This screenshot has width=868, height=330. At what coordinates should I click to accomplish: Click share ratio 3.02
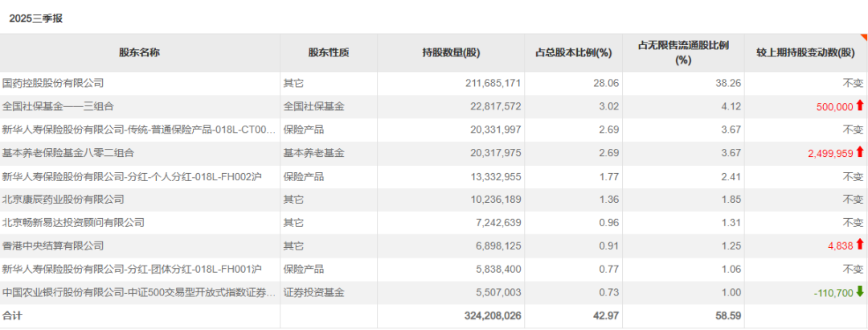pos(611,106)
